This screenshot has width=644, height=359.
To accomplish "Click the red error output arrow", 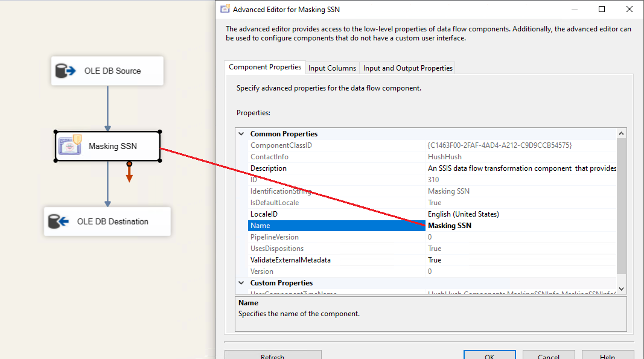I will (x=129, y=174).
